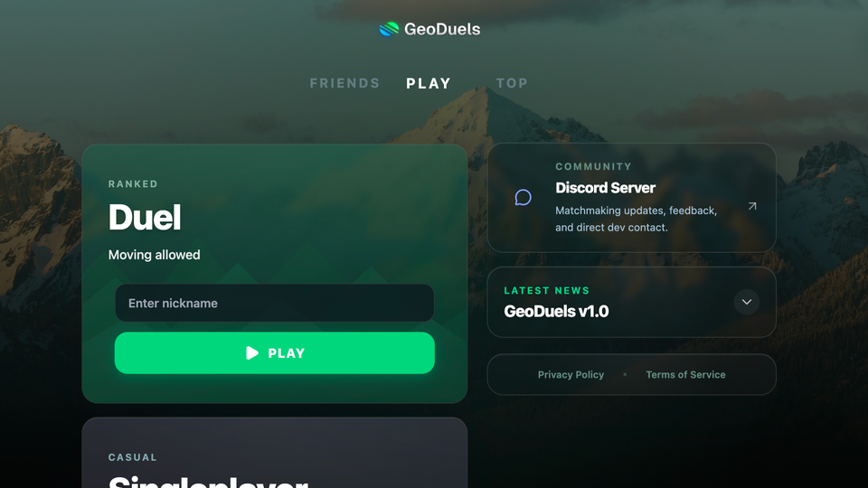Open the Privacy Policy link
This screenshot has height=488, width=868.
[571, 374]
